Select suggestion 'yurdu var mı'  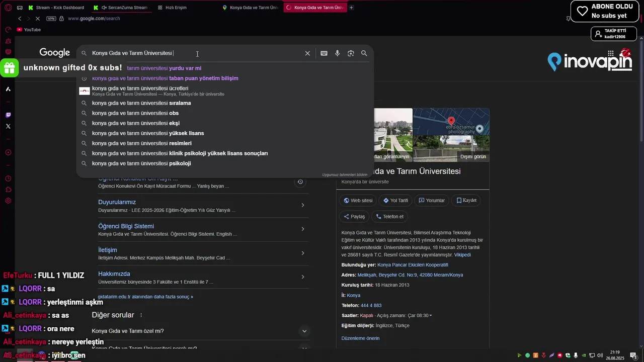[x=225, y=68]
